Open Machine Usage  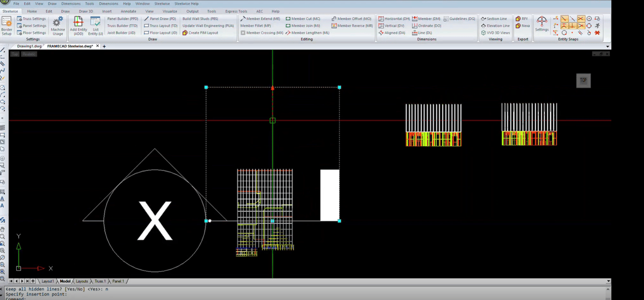click(x=58, y=26)
